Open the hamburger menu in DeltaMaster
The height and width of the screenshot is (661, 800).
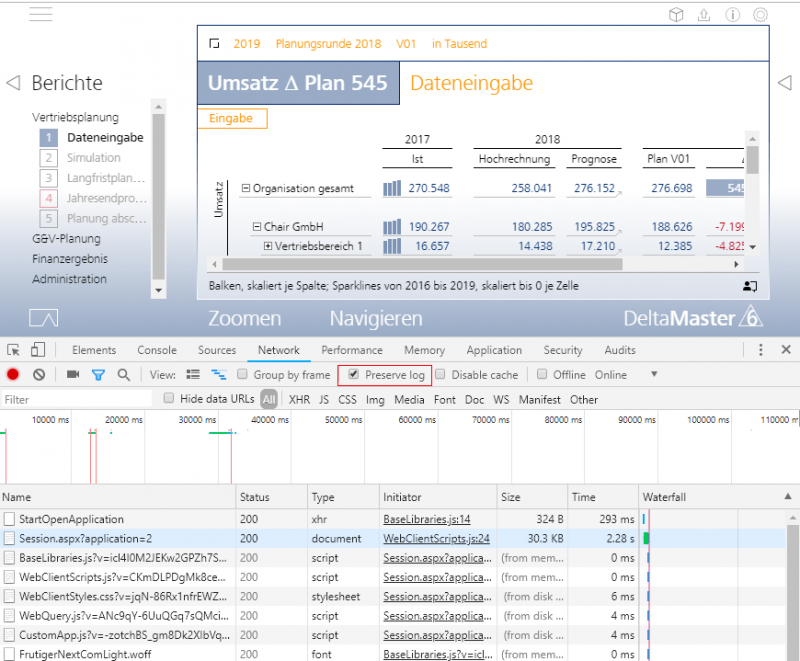41,14
